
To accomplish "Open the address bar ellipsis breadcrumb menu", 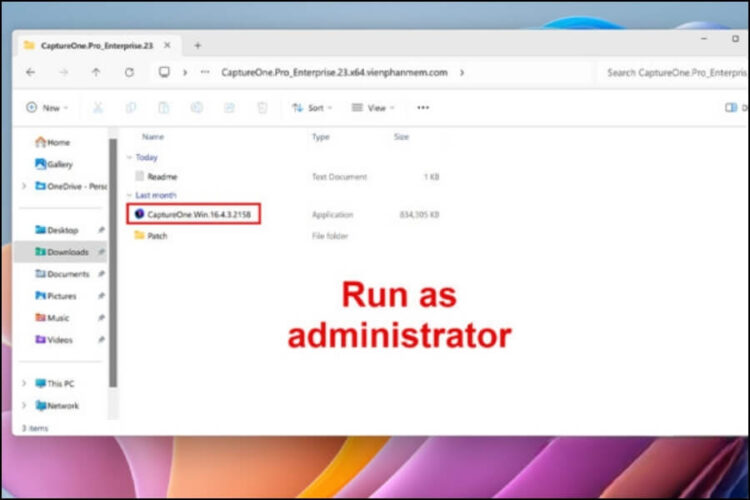I will click(205, 72).
